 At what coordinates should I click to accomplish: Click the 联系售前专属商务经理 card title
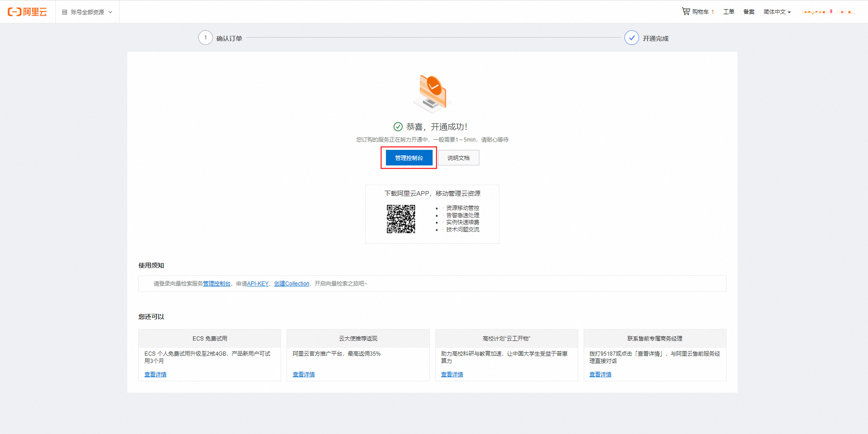click(x=655, y=339)
